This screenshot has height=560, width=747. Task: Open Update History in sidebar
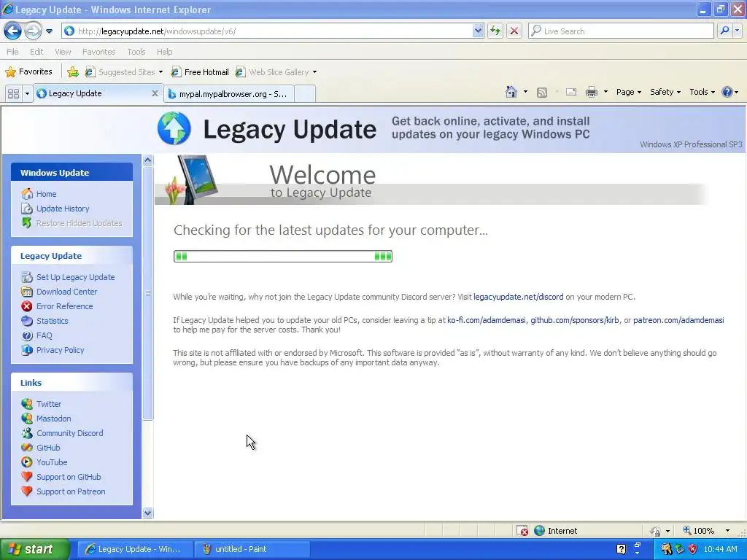point(63,209)
